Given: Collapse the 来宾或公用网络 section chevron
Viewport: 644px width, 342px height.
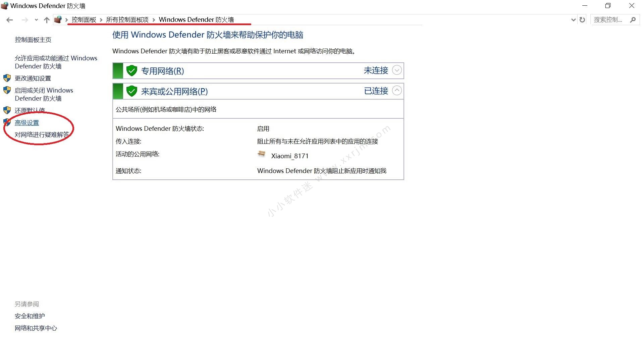Looking at the screenshot, I should [x=397, y=91].
